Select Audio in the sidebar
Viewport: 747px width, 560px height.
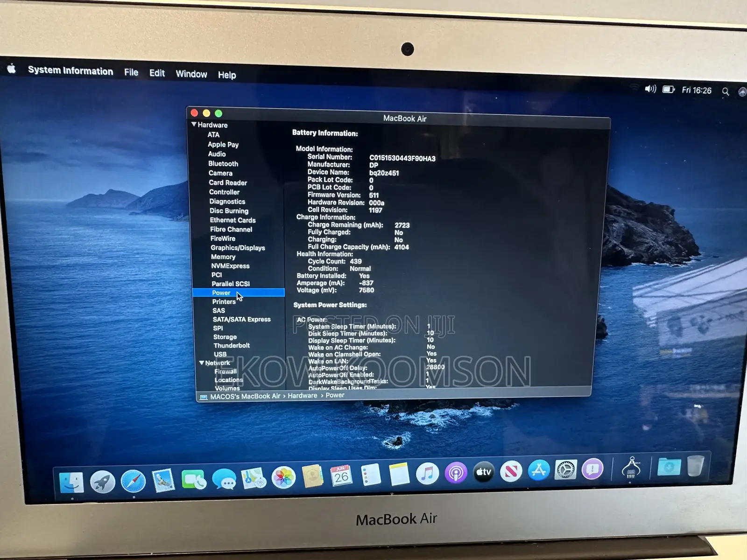coord(217,154)
